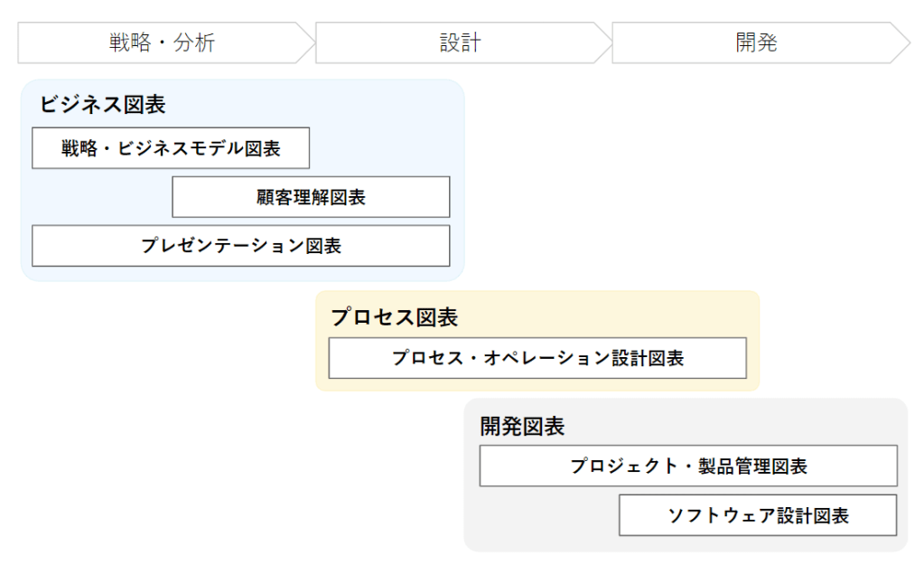Choose the 開発 phase arrow
The image size is (924, 565).
(756, 42)
